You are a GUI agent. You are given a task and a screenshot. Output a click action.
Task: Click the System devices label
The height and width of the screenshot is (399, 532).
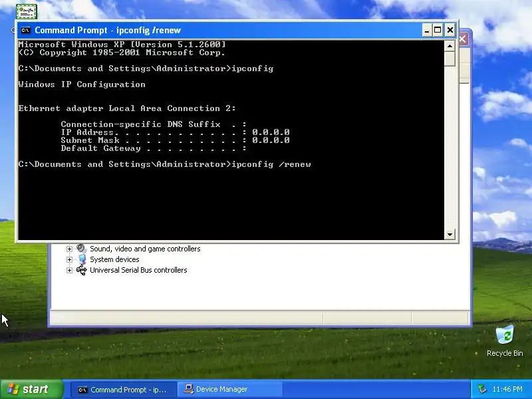click(114, 259)
